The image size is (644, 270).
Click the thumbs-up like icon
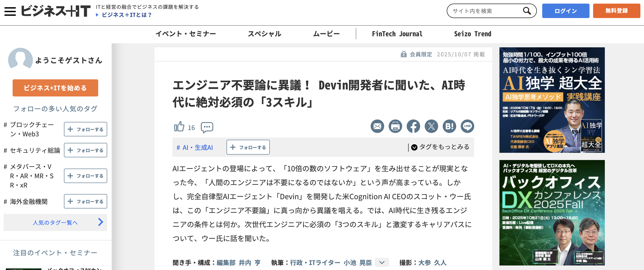pos(179,126)
